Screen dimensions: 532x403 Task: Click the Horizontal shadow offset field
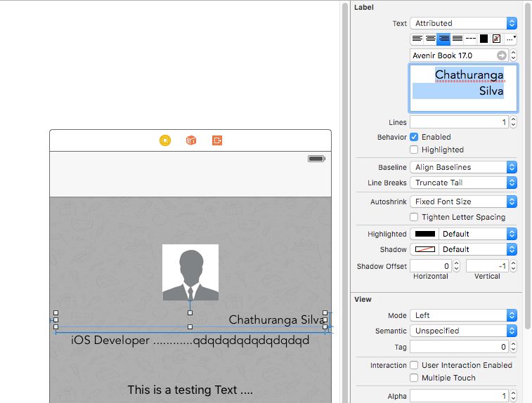(x=431, y=266)
